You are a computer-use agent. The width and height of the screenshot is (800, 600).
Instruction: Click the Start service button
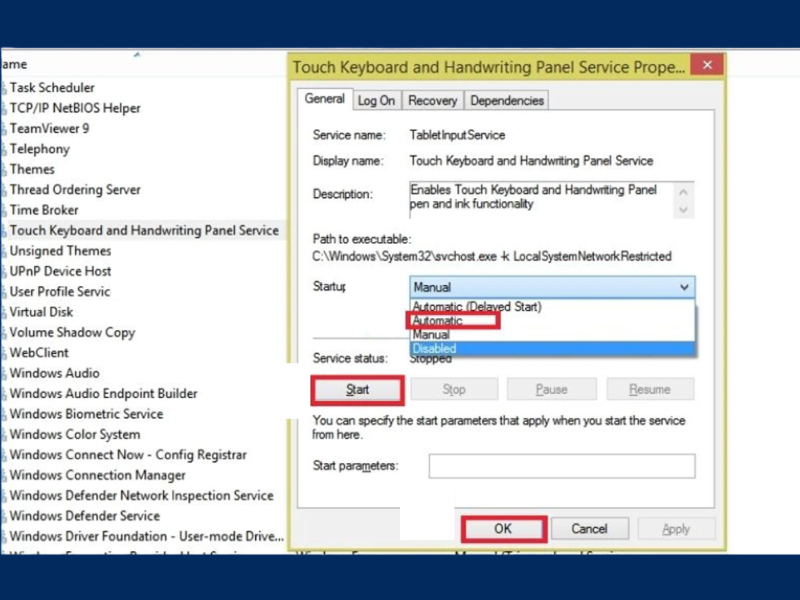[357, 389]
